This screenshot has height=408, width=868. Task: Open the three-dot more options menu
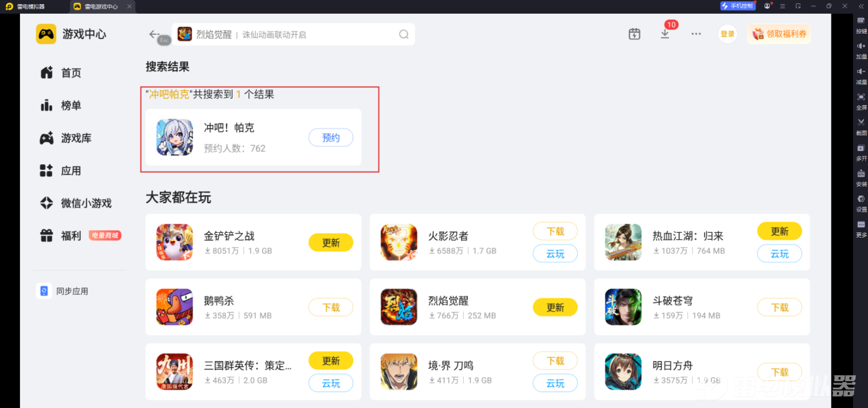696,34
